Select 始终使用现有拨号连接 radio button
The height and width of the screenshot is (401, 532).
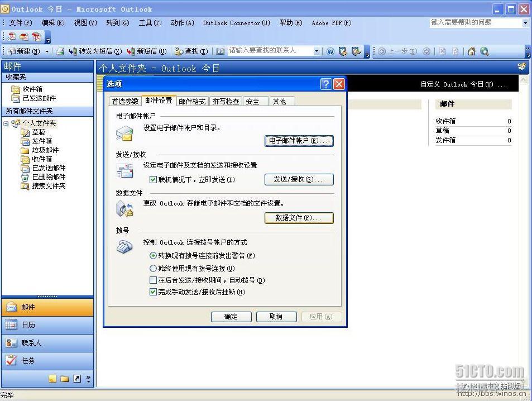point(153,268)
